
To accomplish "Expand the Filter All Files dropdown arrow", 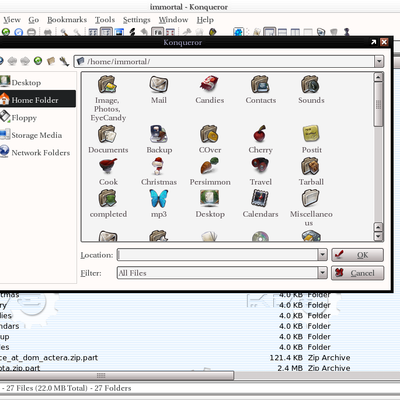I will [322, 273].
